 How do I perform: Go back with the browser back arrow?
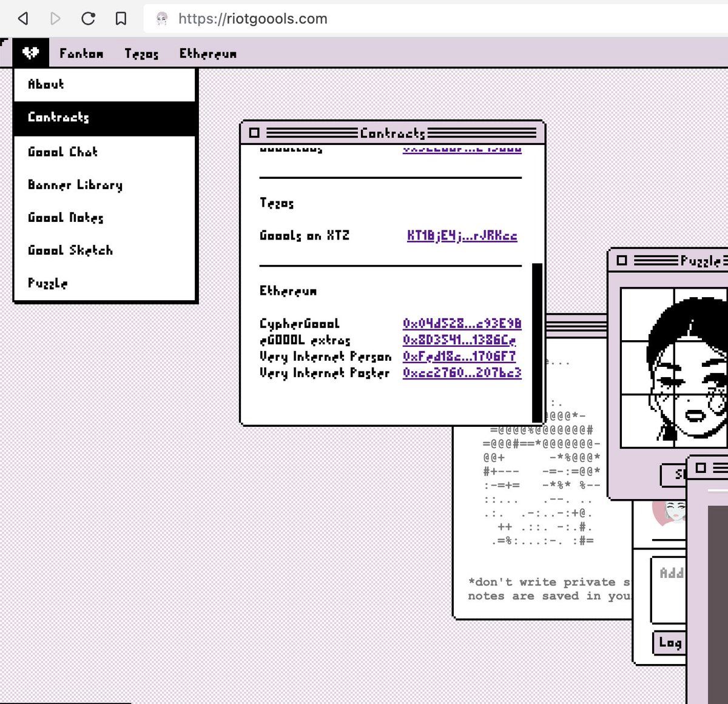[x=23, y=19]
